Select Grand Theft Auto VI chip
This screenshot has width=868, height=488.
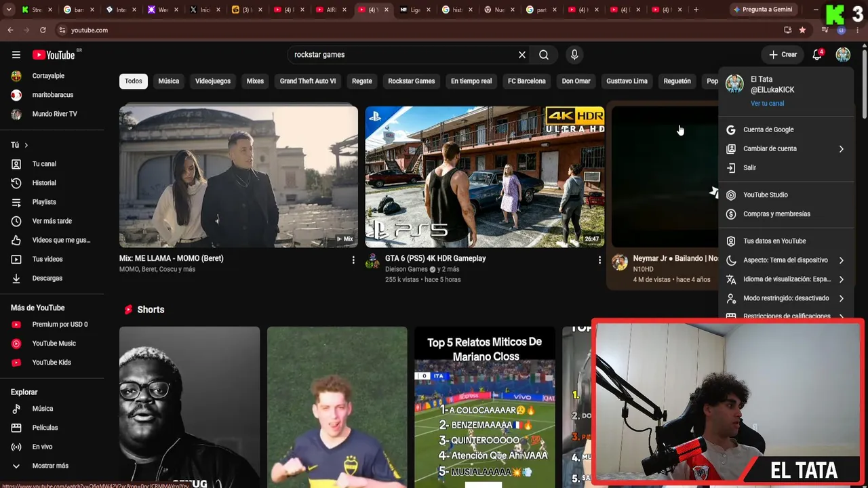(308, 81)
